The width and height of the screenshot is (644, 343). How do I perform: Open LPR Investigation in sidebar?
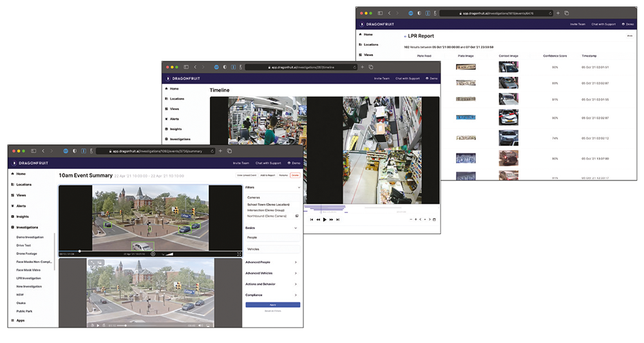[28, 278]
